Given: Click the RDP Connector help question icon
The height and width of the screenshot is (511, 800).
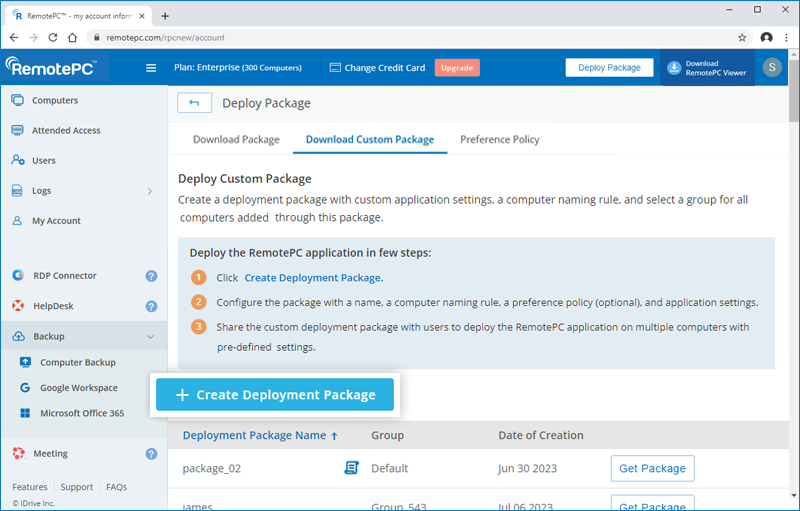Looking at the screenshot, I should pos(151,276).
